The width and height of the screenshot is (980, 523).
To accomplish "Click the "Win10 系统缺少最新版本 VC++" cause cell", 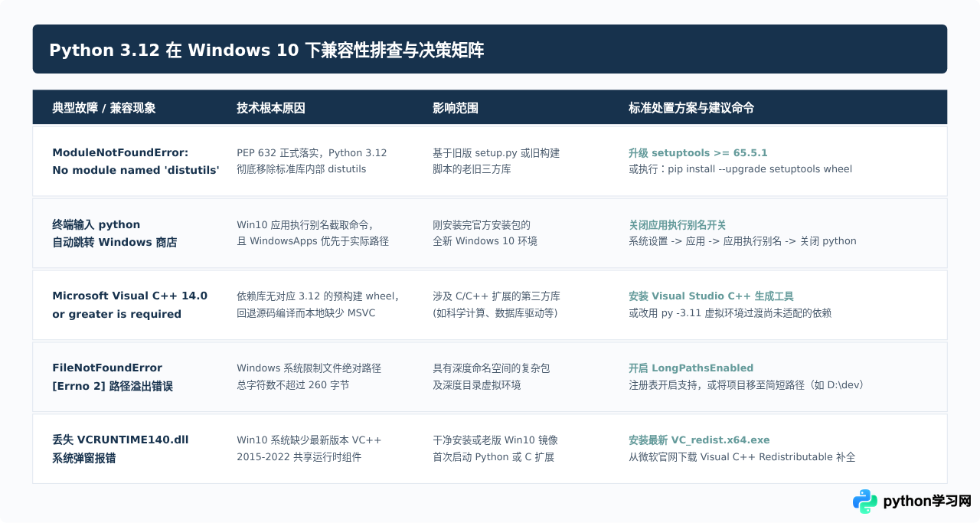I will point(309,449).
